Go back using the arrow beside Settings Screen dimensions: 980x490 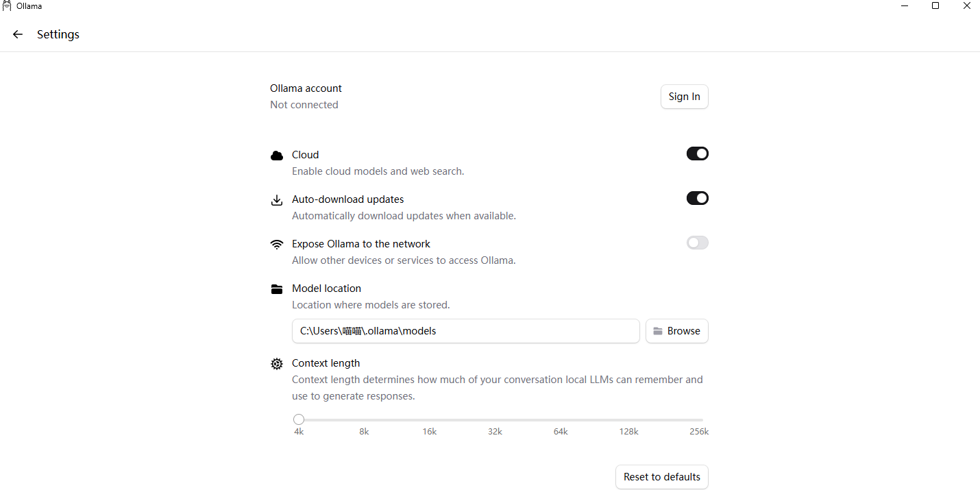coord(18,34)
